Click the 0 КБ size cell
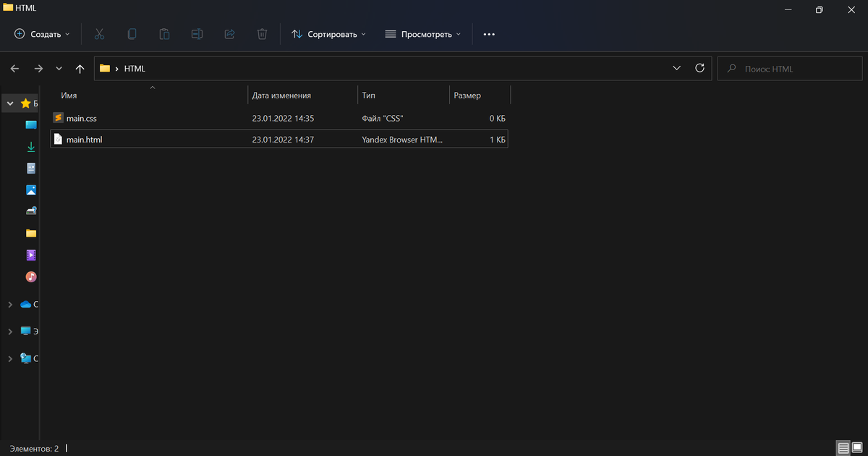868x456 pixels. point(497,118)
